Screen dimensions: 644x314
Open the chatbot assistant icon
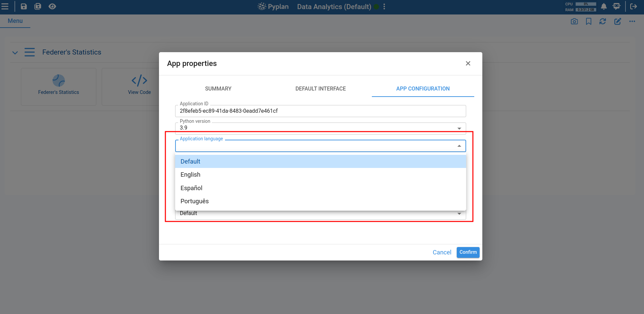pos(617,6)
